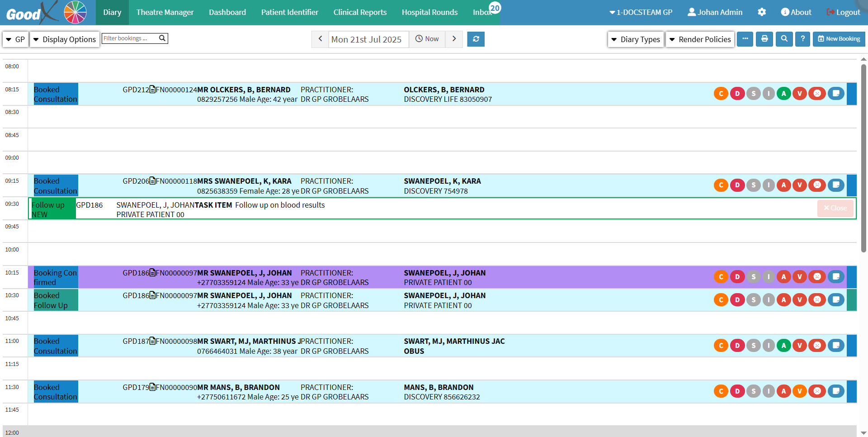Expand the Render Policies dropdown
Viewport: 868px width, 437px height.
coord(700,39)
